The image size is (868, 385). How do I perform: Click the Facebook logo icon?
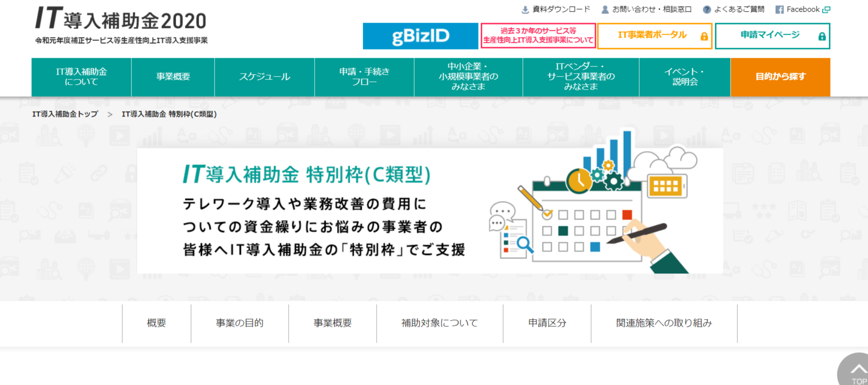(780, 10)
